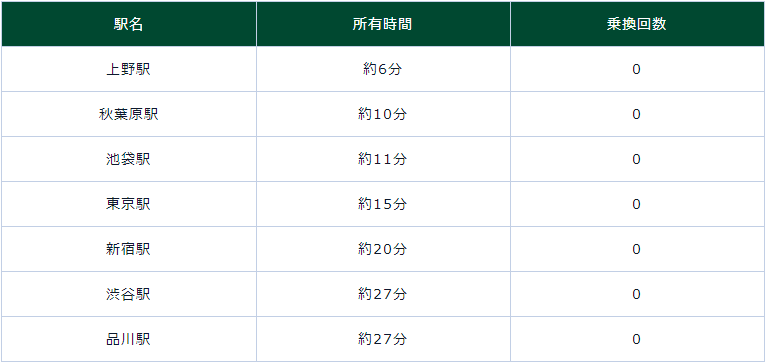Select the 上野駅 station cell
767x364 pixels.
[x=129, y=69]
